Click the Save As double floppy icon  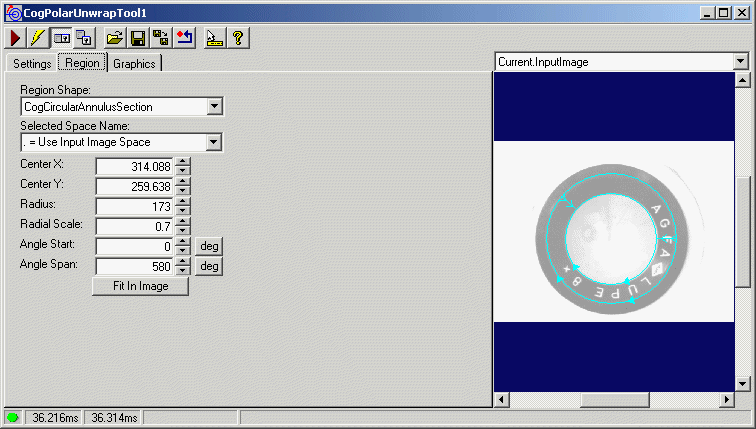(x=161, y=38)
